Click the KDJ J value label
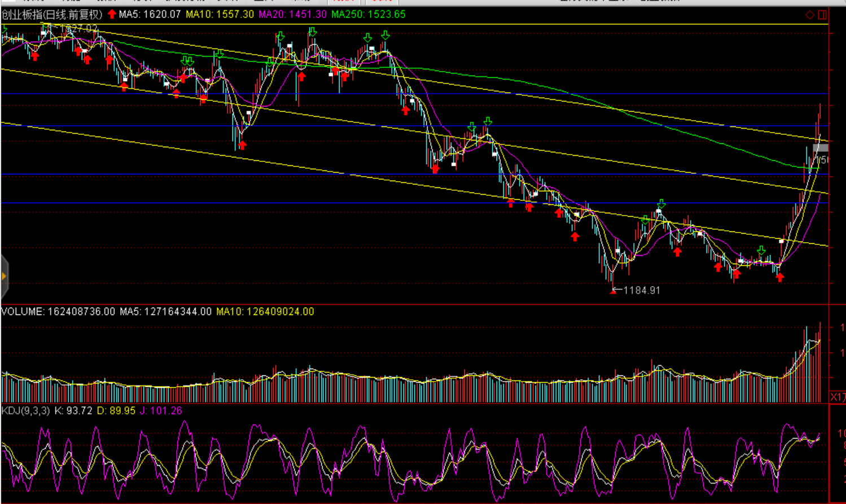 click(x=161, y=411)
